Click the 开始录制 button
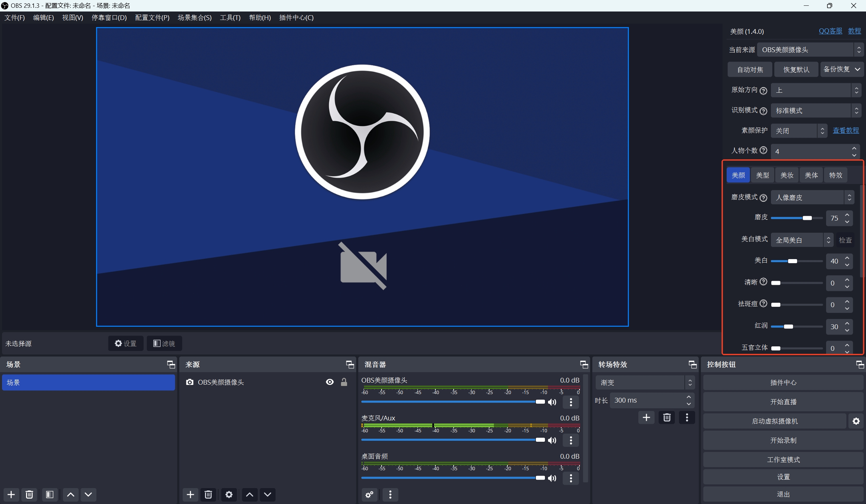Image resolution: width=866 pixels, height=504 pixels. 783,440
